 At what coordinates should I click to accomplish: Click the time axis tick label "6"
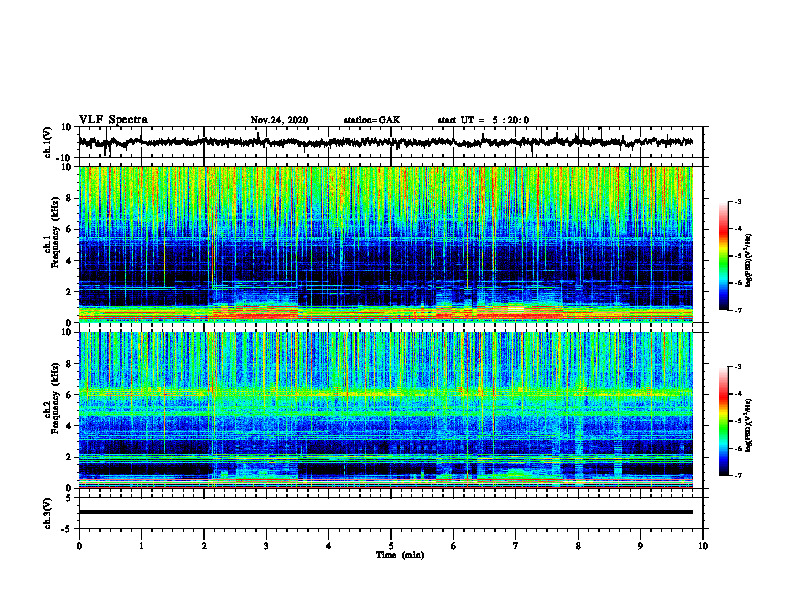tap(454, 546)
